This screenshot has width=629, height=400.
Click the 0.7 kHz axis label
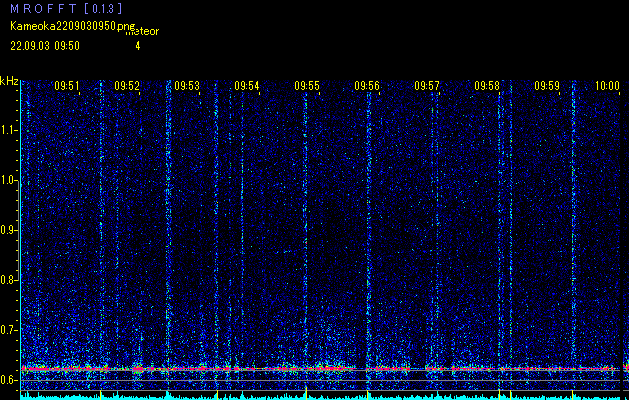click(8, 330)
